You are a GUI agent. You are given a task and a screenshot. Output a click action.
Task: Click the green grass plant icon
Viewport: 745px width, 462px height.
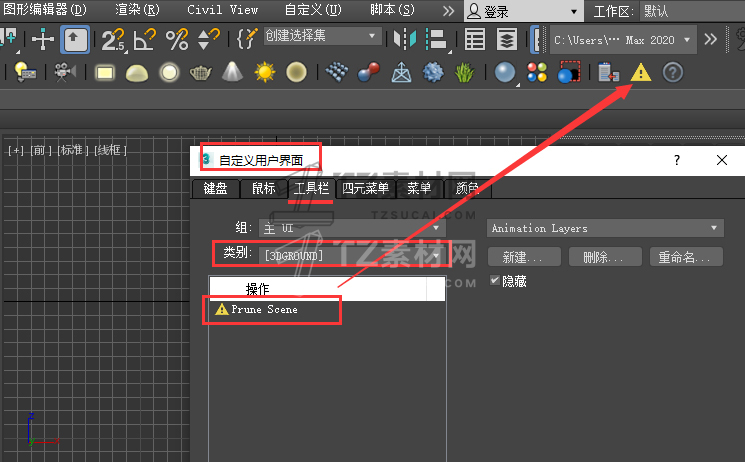tap(464, 73)
